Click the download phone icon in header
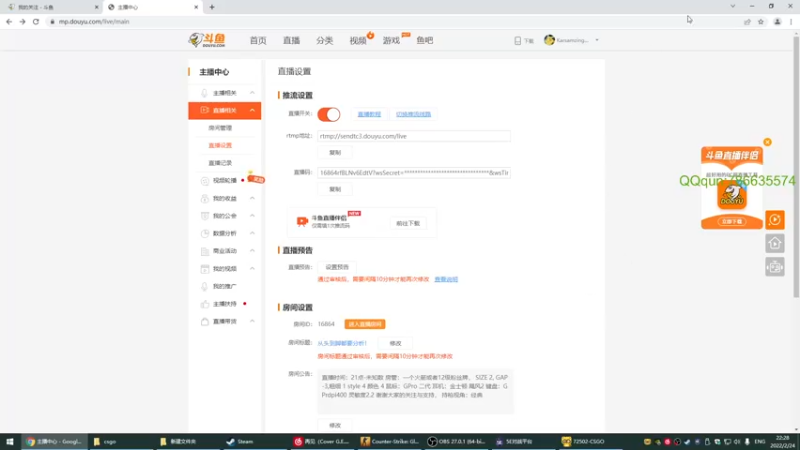 click(517, 40)
